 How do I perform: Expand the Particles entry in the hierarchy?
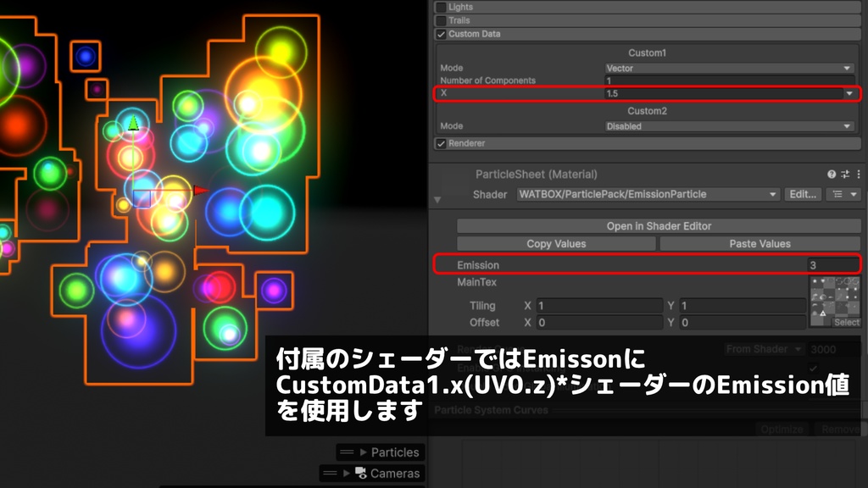coord(363,452)
